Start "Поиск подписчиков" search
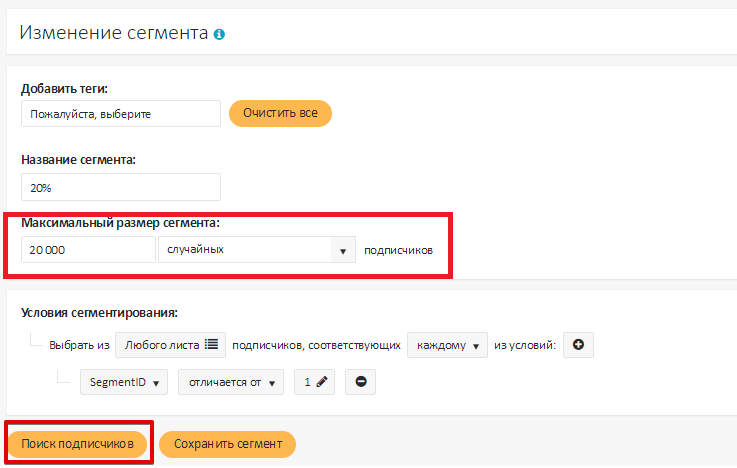 click(78, 444)
